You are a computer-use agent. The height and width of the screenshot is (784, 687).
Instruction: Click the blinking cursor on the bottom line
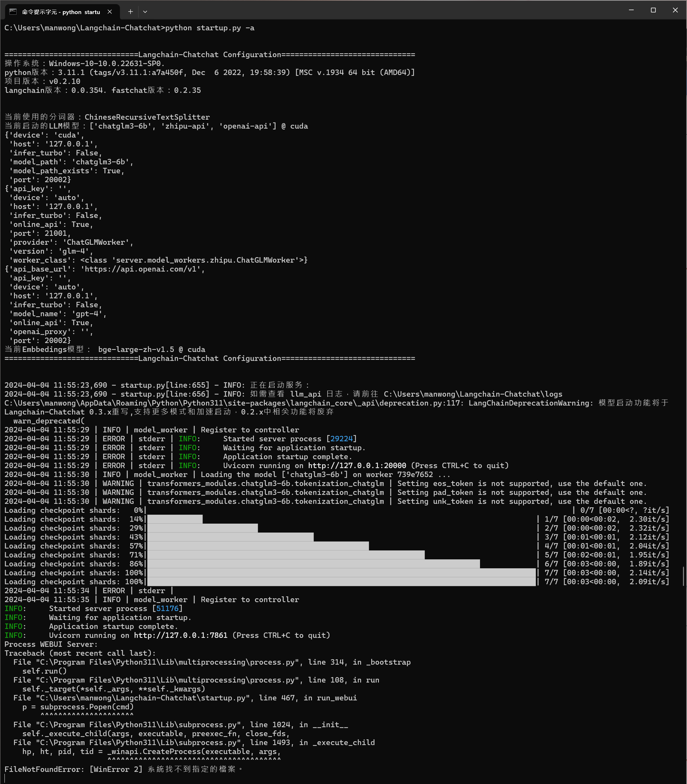pyautogui.click(x=5, y=778)
